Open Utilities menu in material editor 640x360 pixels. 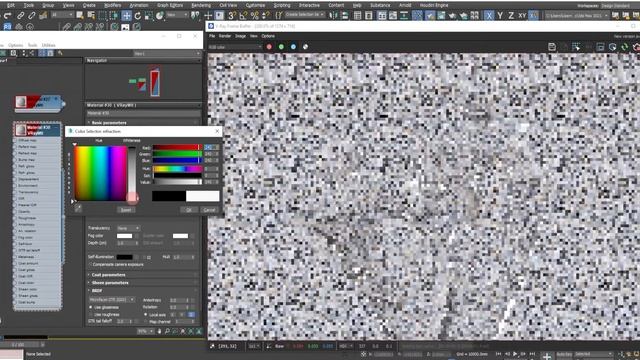49,45
